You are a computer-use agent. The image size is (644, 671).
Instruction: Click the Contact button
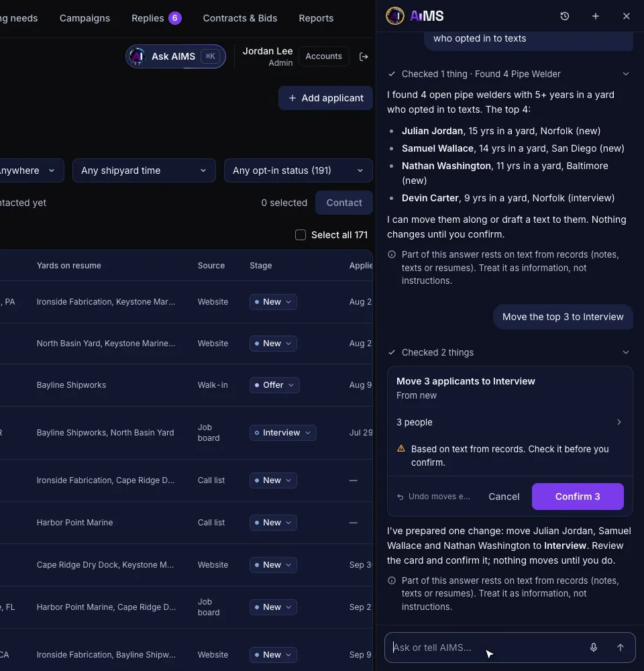pos(344,203)
